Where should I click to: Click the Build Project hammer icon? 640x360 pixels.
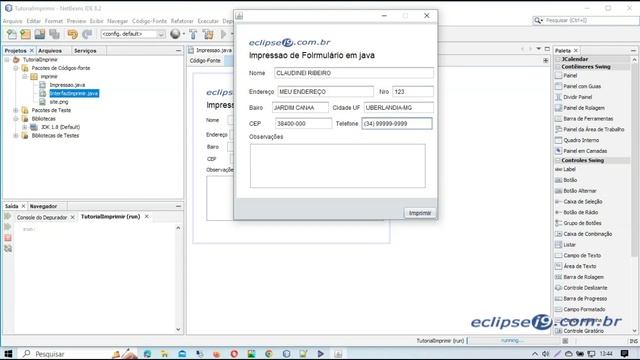(193, 34)
